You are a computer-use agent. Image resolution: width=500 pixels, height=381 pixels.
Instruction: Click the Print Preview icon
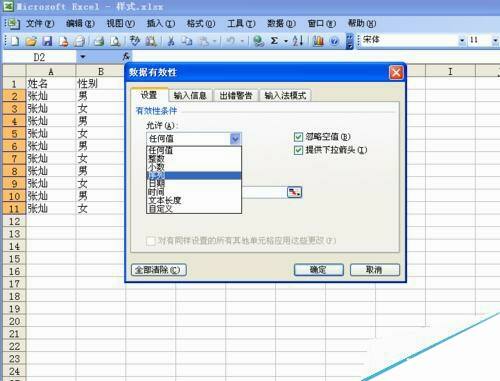[x=115, y=41]
